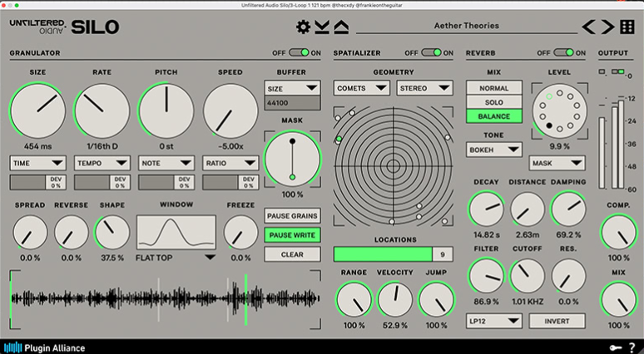
Task: Toggle the Reverb on/off switch
Action: click(x=563, y=52)
